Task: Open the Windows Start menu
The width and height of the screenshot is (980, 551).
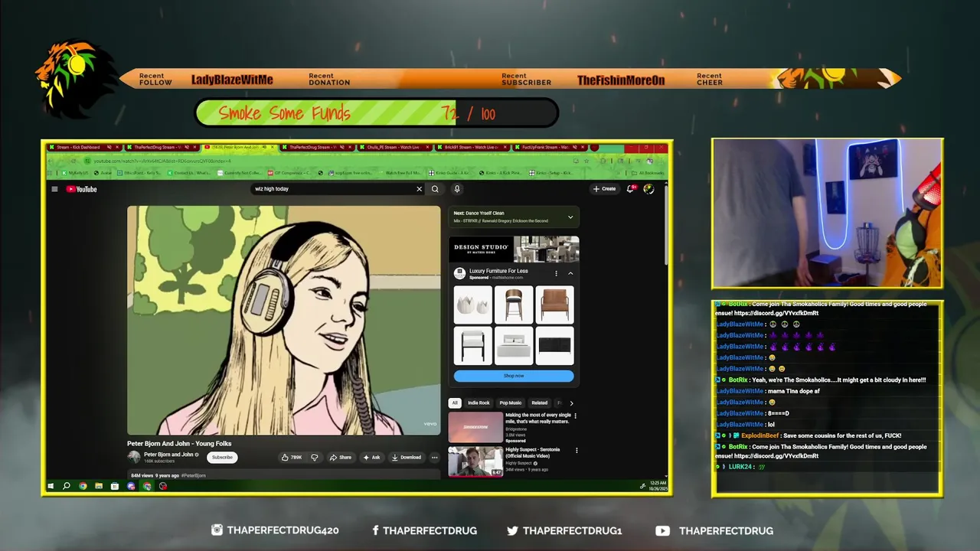Action: (x=51, y=486)
